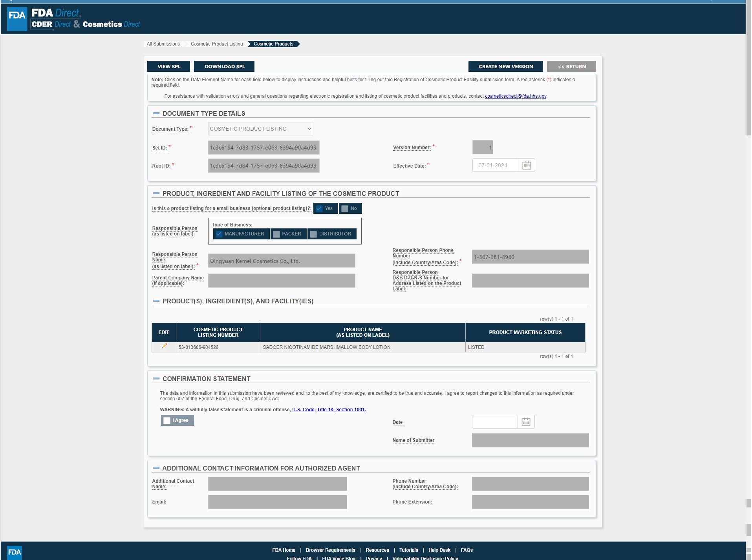
Task: Click the FDA logo in header
Action: pos(17,18)
